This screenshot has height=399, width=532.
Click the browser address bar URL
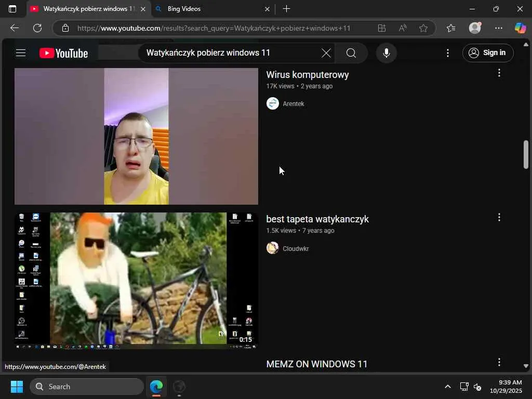coord(214,28)
